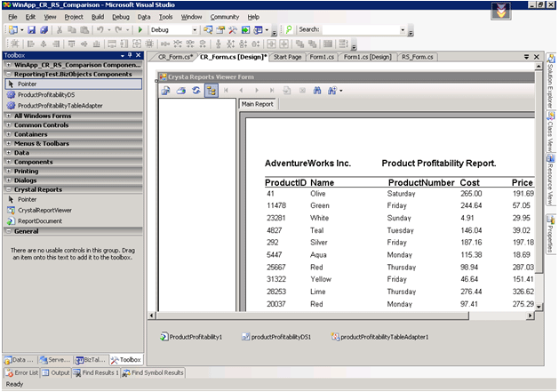
Task: Click the Save All icon
Action: (x=44, y=30)
